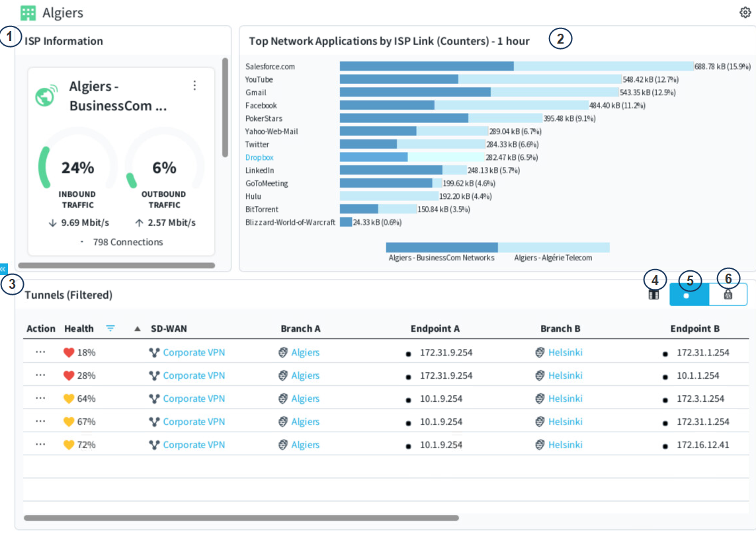Click red heart icon on 18% health row
The height and width of the screenshot is (536, 756).
(69, 353)
